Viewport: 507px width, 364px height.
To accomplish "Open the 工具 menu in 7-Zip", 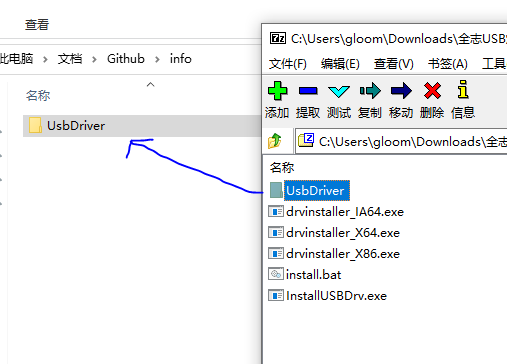I will pyautogui.click(x=494, y=64).
